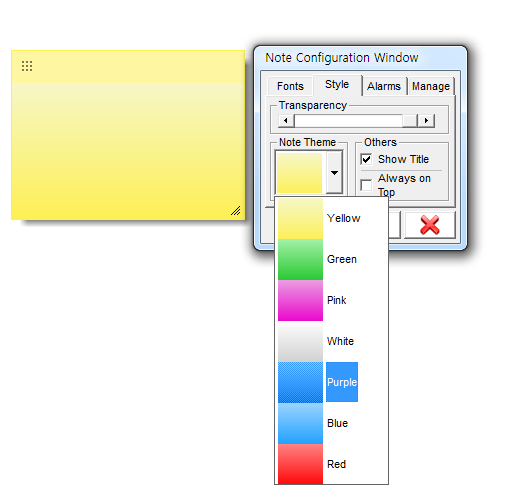Click the right arrow of the Transparency scrollbar
511x504 pixels.
pyautogui.click(x=426, y=121)
